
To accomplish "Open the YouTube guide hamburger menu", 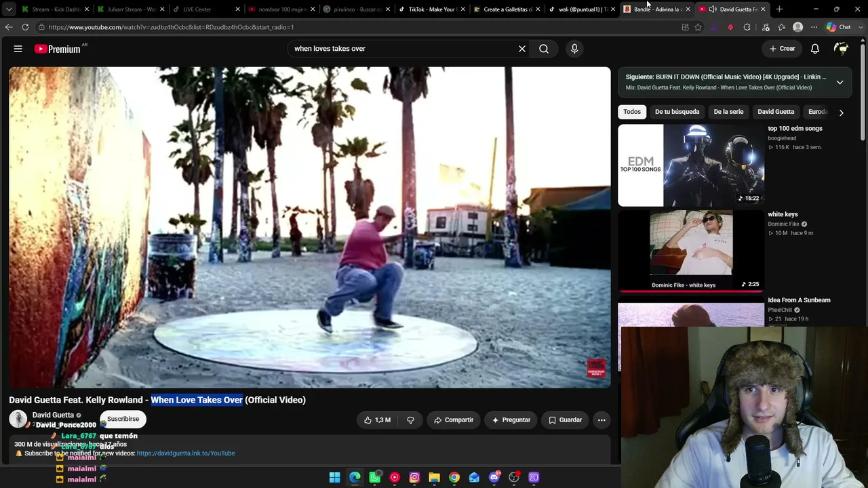I will pos(18,49).
